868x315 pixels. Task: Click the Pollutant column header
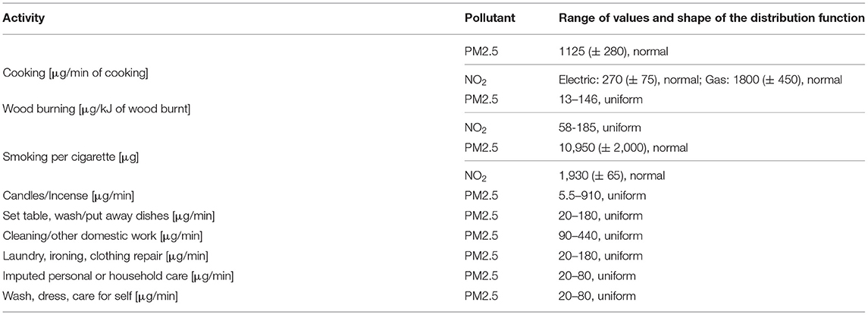click(490, 18)
